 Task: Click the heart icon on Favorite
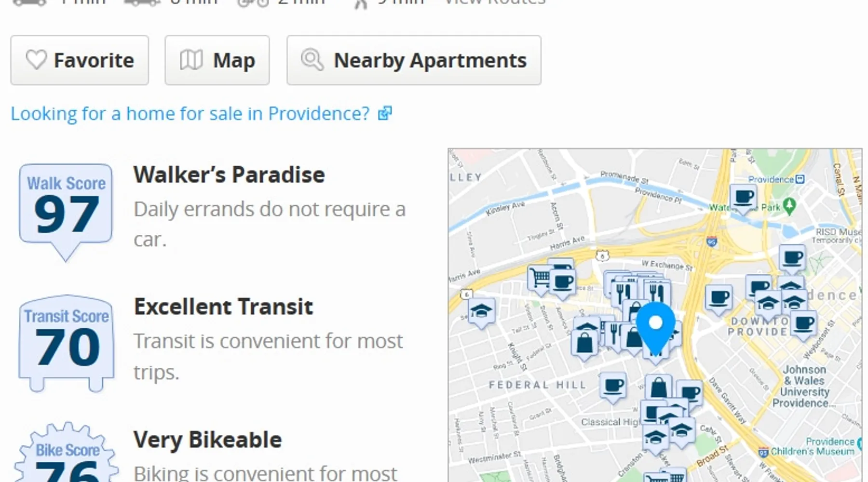[36, 60]
